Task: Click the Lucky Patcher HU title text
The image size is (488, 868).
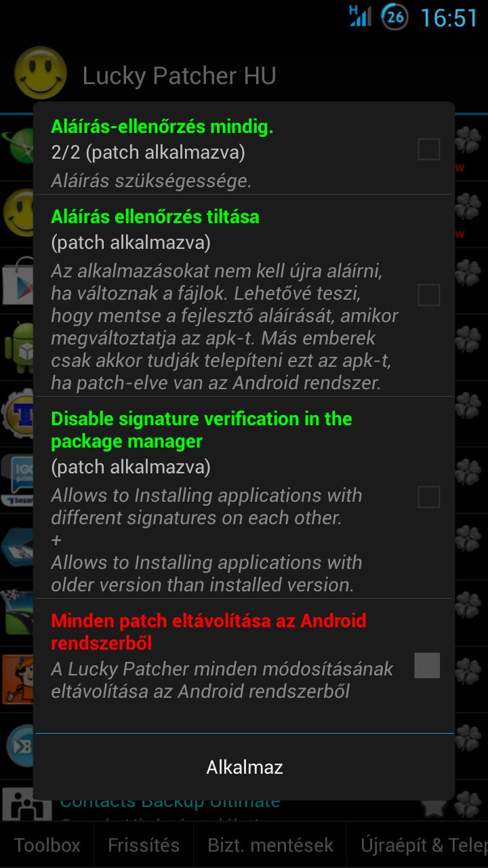Action: tap(179, 76)
